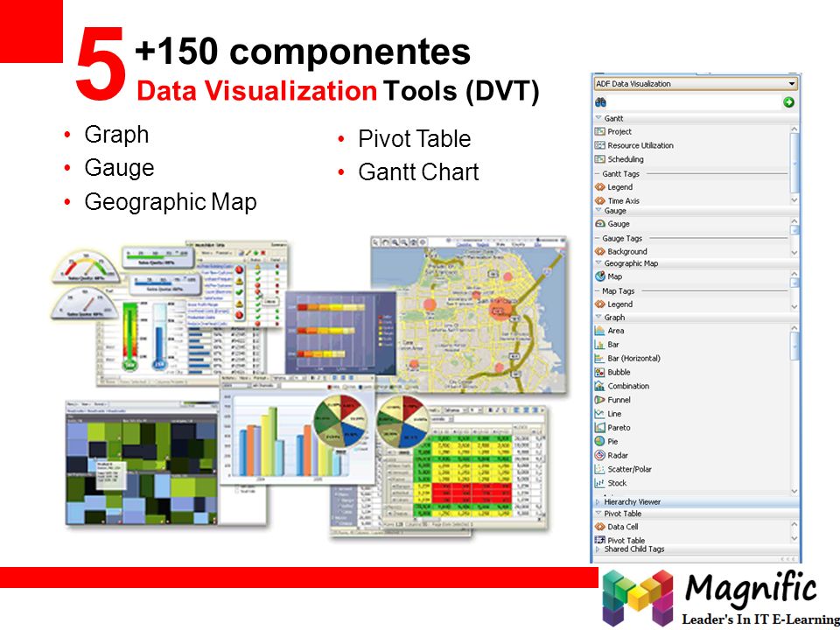
Task: Click the binoculars search icon in palette
Action: [x=600, y=102]
